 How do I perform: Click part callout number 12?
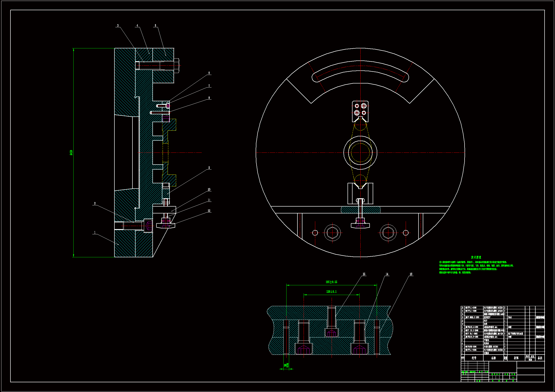tap(209, 211)
